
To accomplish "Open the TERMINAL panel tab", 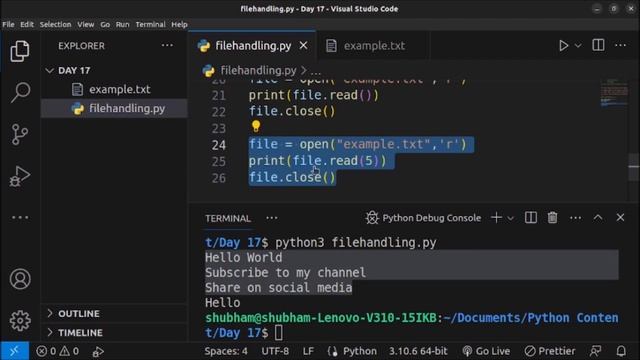I will pos(228,218).
